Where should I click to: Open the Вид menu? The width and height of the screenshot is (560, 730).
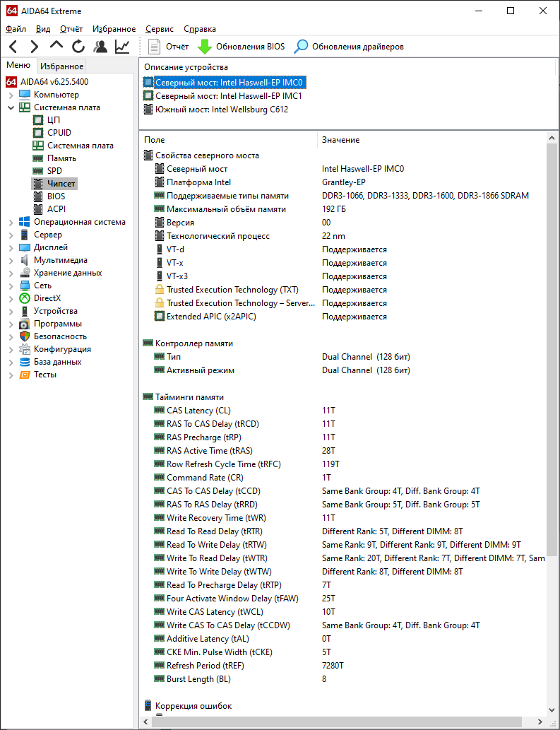(43, 29)
